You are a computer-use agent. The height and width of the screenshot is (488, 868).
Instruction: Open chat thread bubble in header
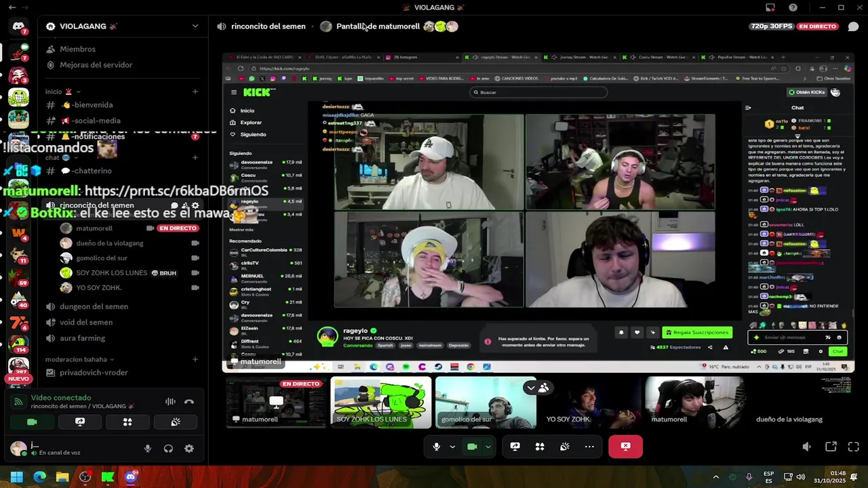pos(853,26)
